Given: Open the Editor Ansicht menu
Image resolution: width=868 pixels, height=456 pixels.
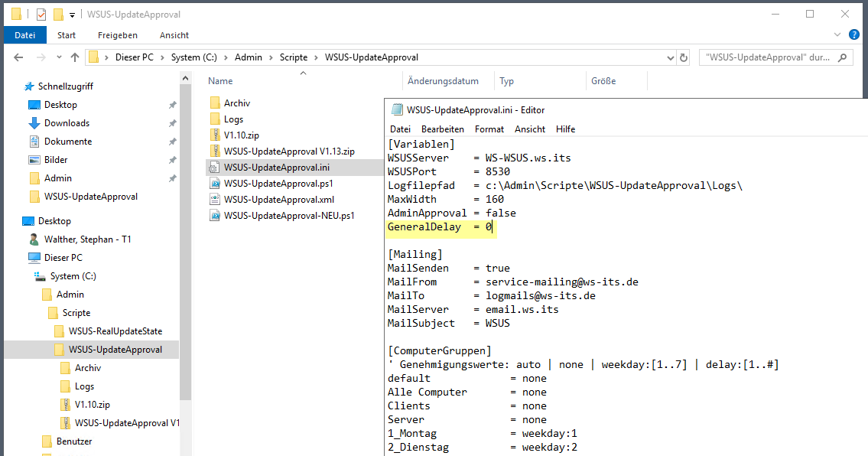Looking at the screenshot, I should (x=530, y=129).
